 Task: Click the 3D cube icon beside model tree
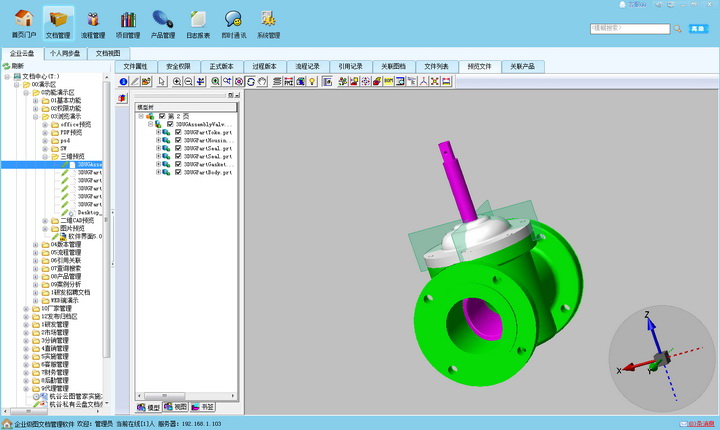[123, 99]
